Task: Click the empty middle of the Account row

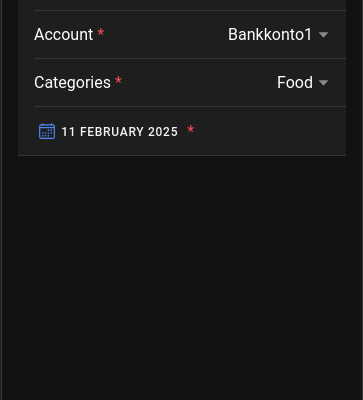Action: tap(166, 35)
